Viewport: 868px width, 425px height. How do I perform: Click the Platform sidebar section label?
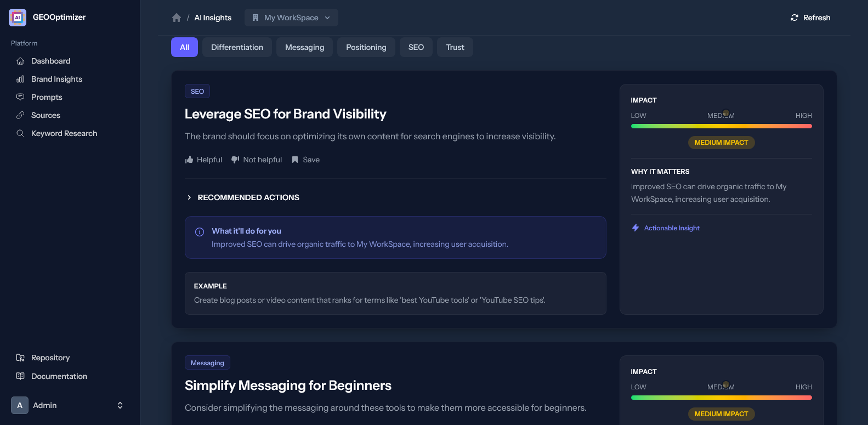click(x=24, y=43)
